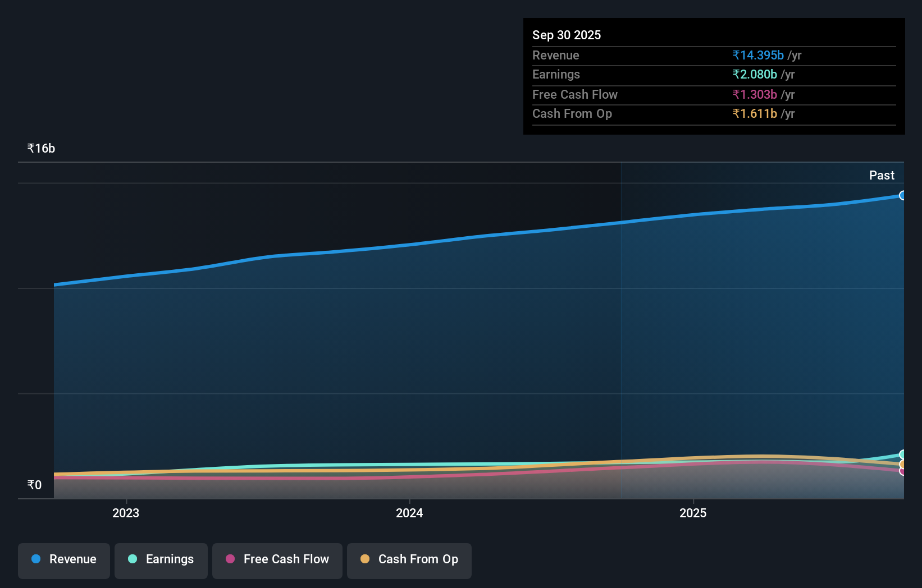The width and height of the screenshot is (922, 588).
Task: Select the 2024 axis label
Action: click(409, 513)
